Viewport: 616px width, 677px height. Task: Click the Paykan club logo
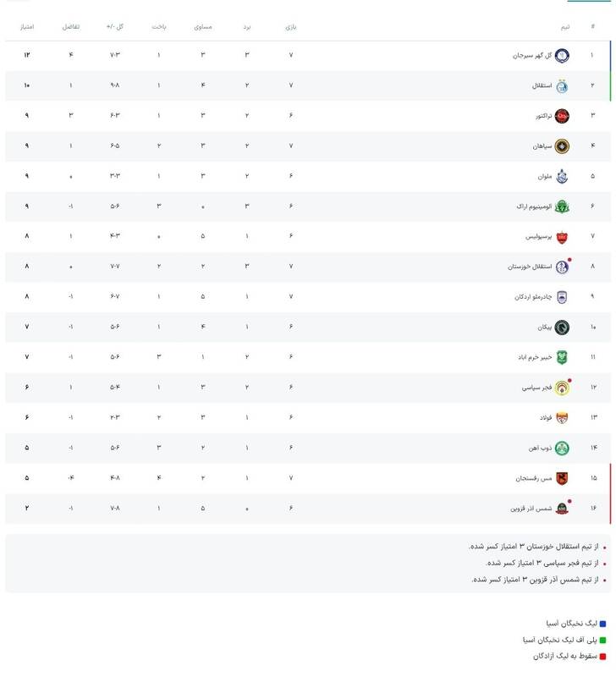click(563, 327)
